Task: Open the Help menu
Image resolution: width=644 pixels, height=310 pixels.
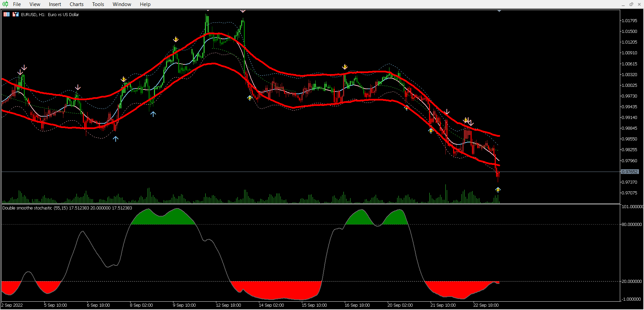Action: click(x=145, y=4)
